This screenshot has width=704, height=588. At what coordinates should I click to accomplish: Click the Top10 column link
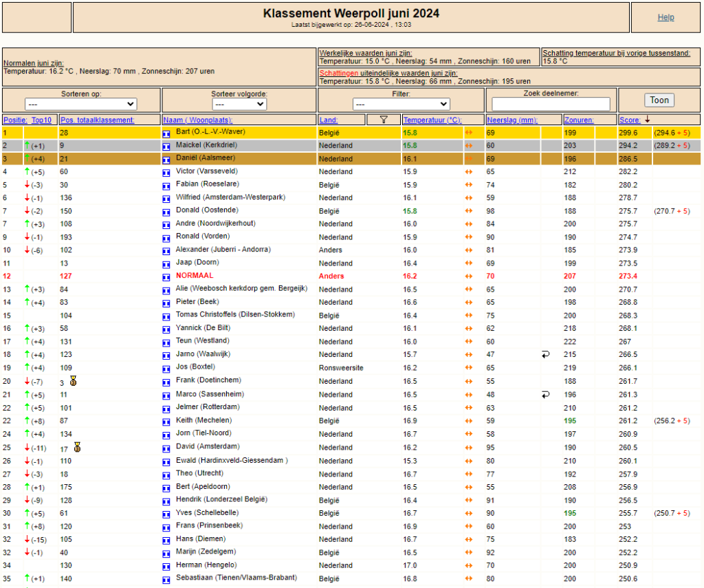point(42,120)
